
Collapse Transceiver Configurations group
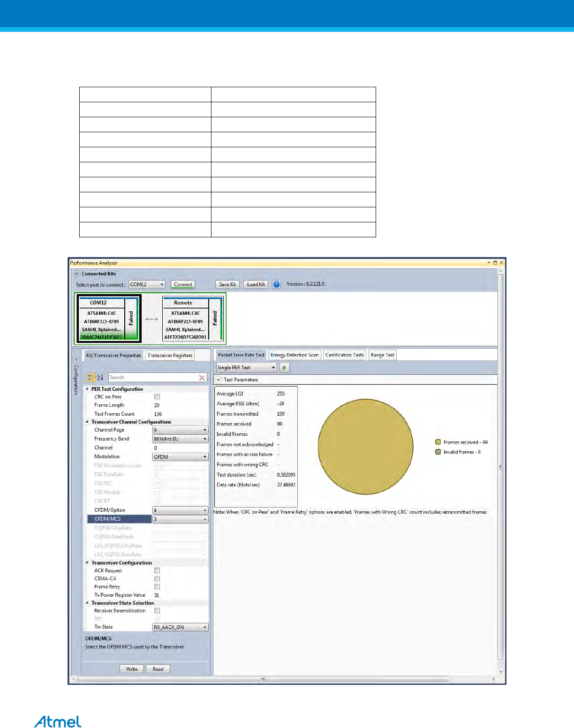87,563
